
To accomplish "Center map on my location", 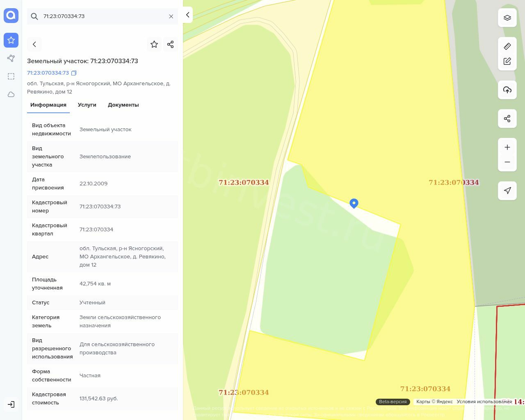I will pos(507,191).
